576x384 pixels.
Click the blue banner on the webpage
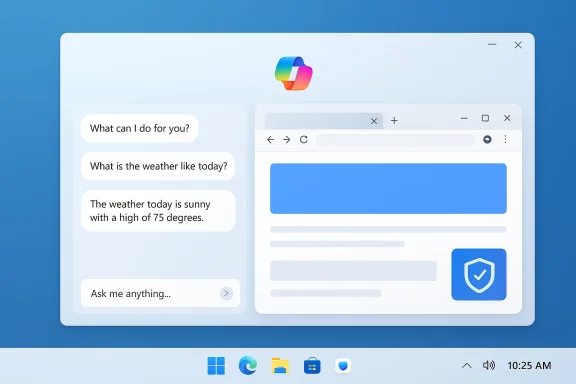[388, 189]
